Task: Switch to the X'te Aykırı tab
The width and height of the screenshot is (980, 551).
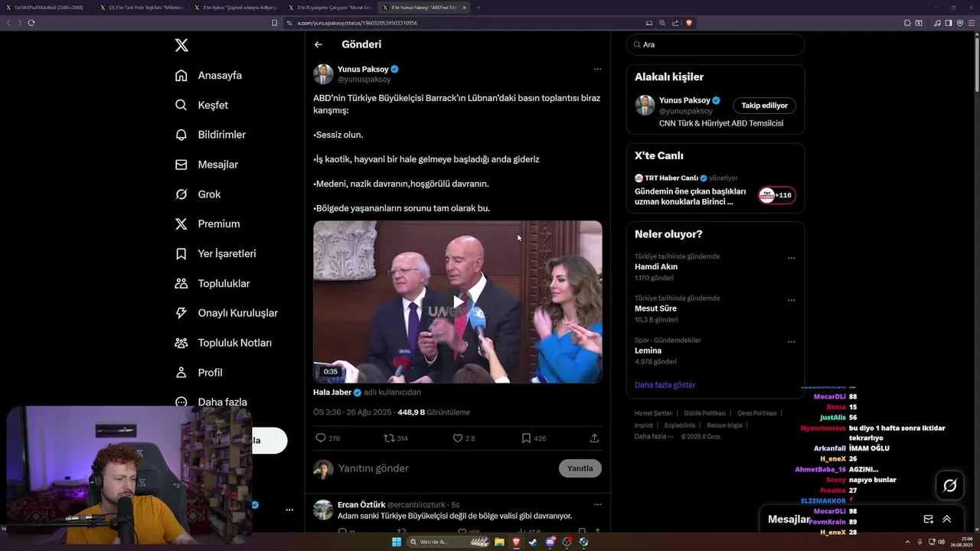Action: tap(237, 8)
